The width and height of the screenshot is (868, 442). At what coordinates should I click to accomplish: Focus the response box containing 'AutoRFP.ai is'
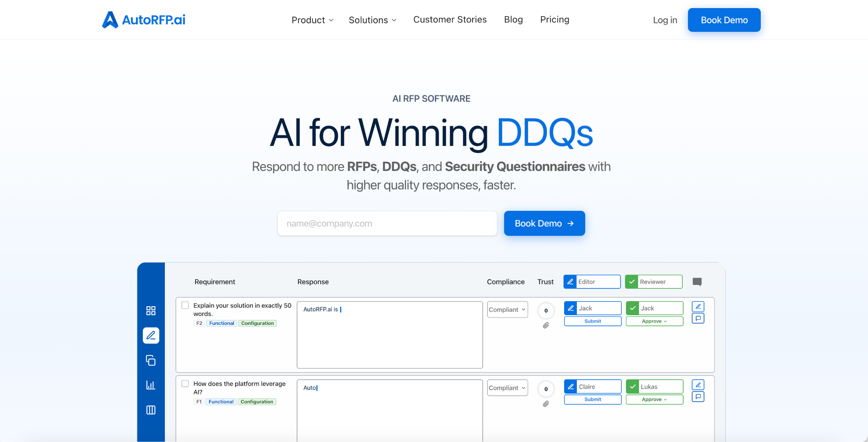[389, 335]
